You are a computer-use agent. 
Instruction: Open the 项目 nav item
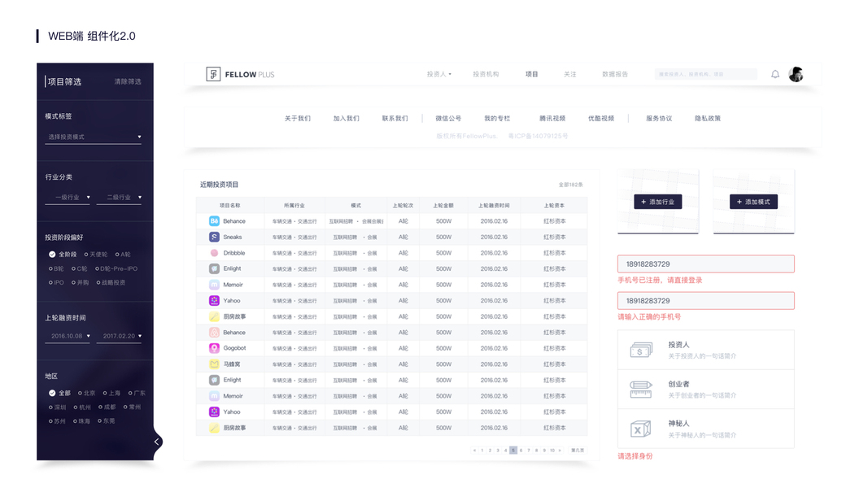click(x=531, y=74)
